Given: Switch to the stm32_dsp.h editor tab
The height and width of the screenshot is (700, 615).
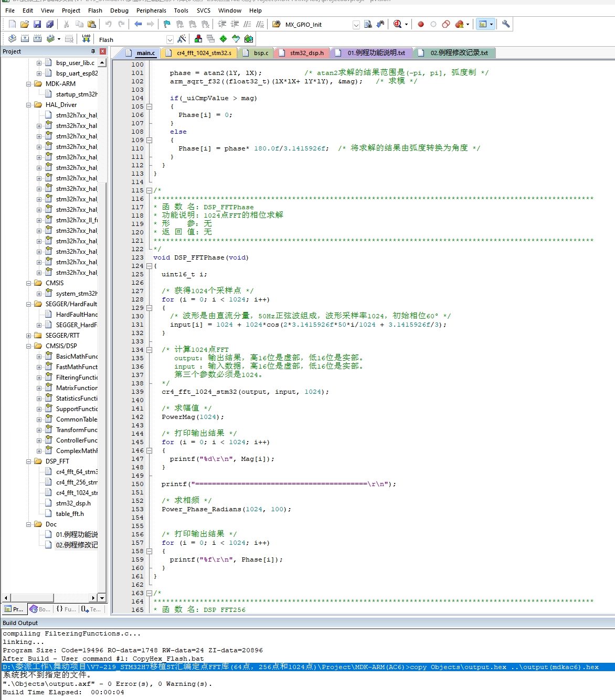Looking at the screenshot, I should click(302, 53).
